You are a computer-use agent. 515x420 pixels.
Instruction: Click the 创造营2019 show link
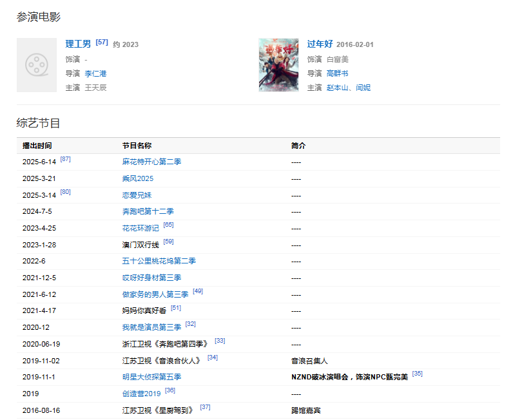tap(141, 394)
